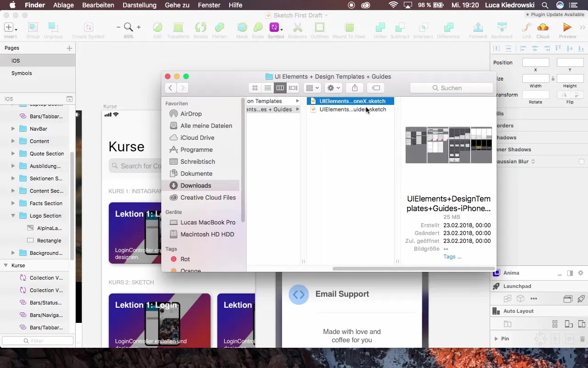588x368 pixels.
Task: Open the Darstellung menu
Action: [140, 5]
